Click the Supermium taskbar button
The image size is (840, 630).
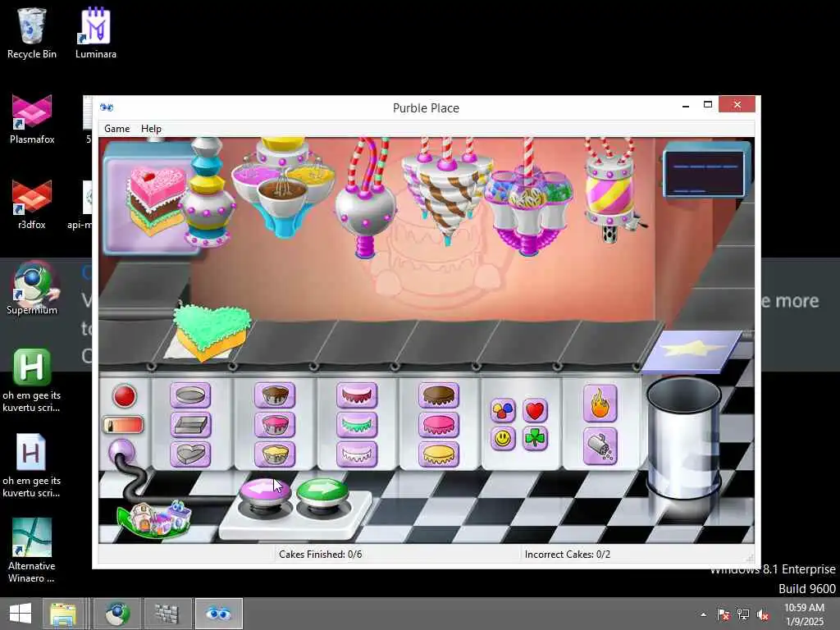click(x=117, y=614)
